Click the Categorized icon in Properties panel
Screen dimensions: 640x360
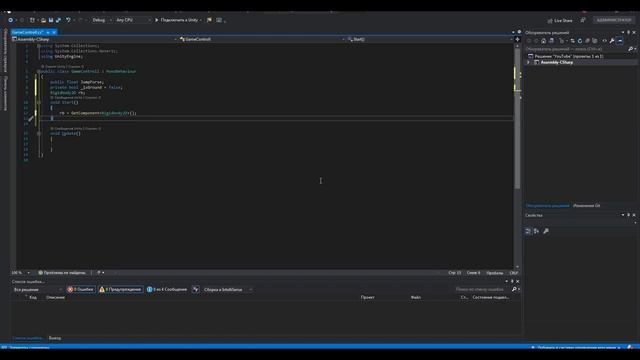click(x=528, y=231)
